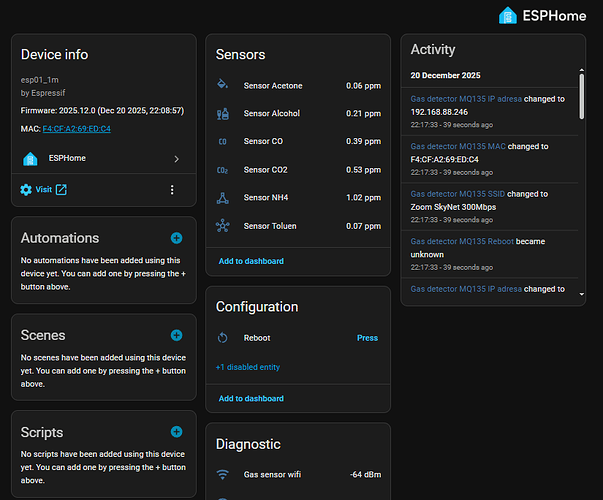The width and height of the screenshot is (603, 500).
Task: Open the three-dot device menu
Action: (x=172, y=190)
